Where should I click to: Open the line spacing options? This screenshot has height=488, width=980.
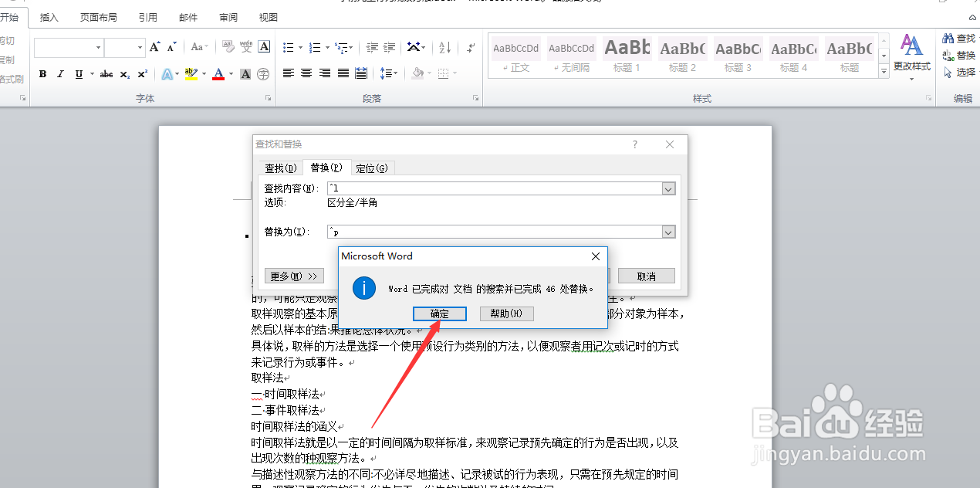pos(388,73)
